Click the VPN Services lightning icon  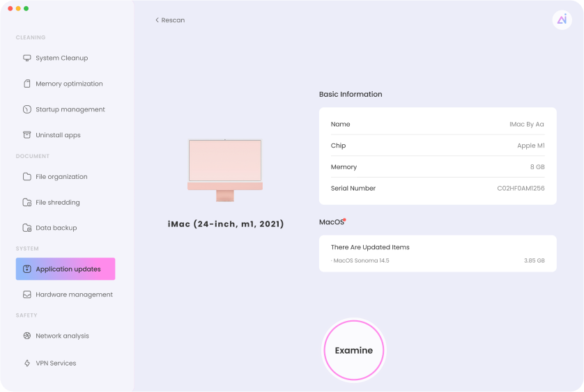26,363
